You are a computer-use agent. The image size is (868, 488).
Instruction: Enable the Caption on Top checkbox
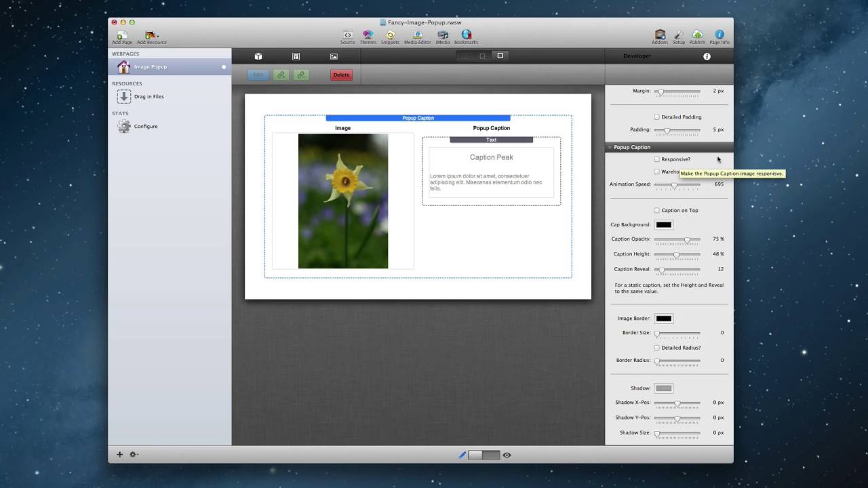coord(656,210)
